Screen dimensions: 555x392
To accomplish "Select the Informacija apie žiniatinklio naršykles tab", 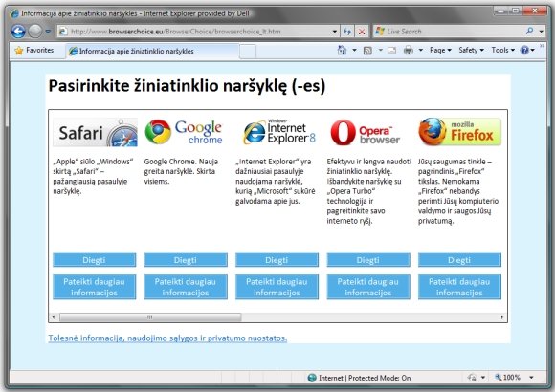I will tap(152, 51).
